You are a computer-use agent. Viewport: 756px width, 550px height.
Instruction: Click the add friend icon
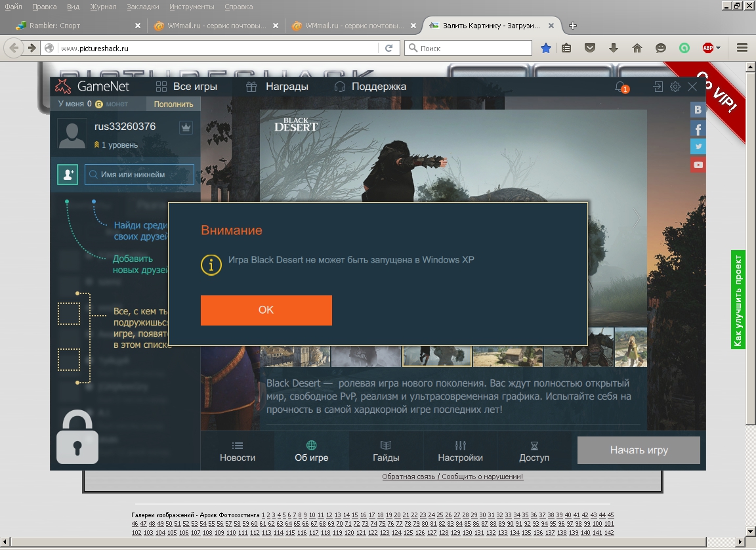tap(68, 175)
